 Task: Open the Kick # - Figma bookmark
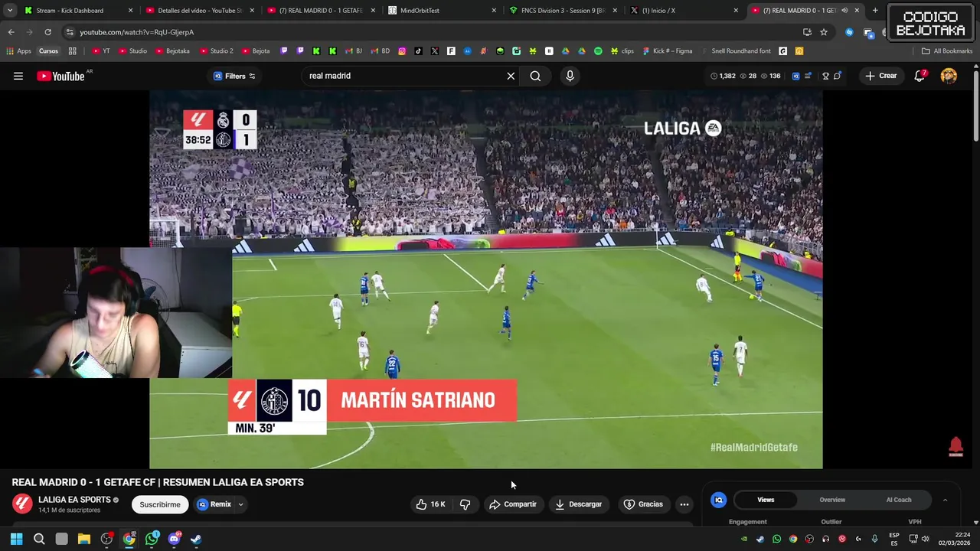pyautogui.click(x=668, y=51)
